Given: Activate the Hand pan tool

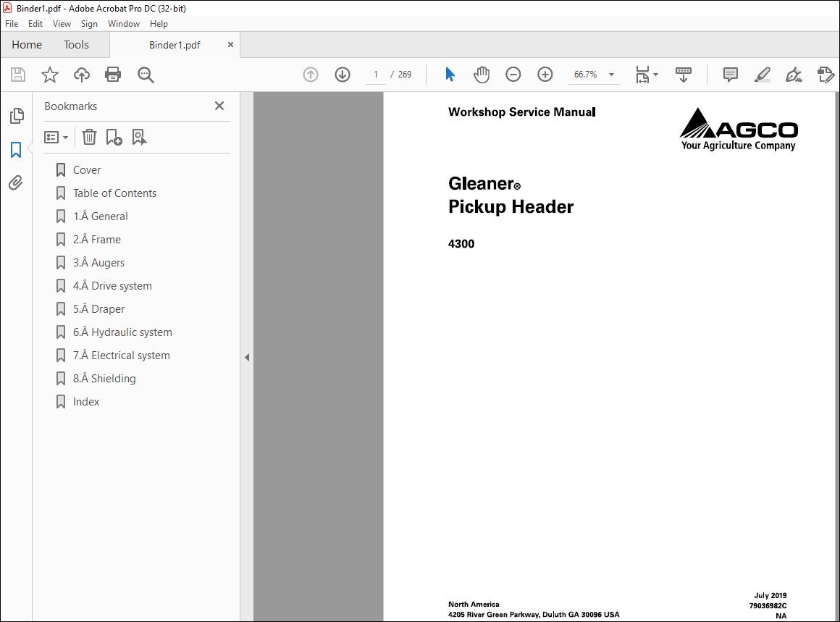Looking at the screenshot, I should 482,75.
